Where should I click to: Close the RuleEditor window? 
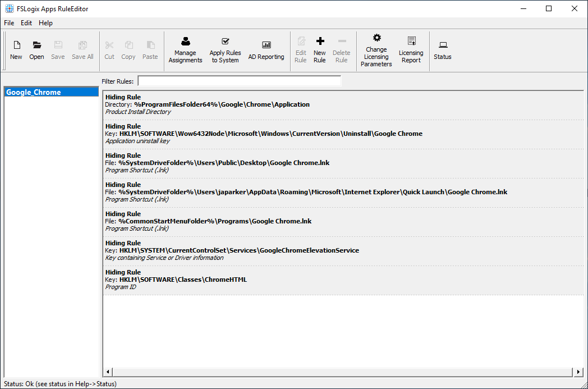tap(574, 8)
